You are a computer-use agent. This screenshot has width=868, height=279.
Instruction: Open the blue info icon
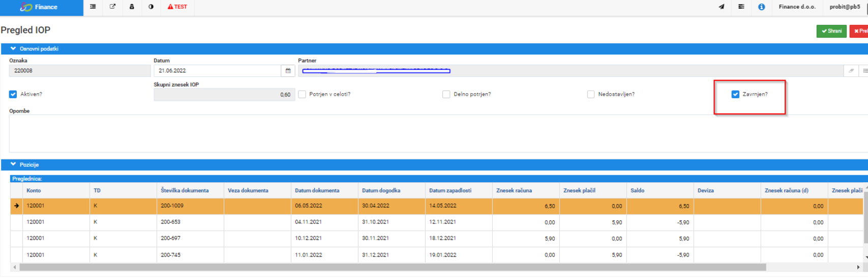click(x=761, y=7)
